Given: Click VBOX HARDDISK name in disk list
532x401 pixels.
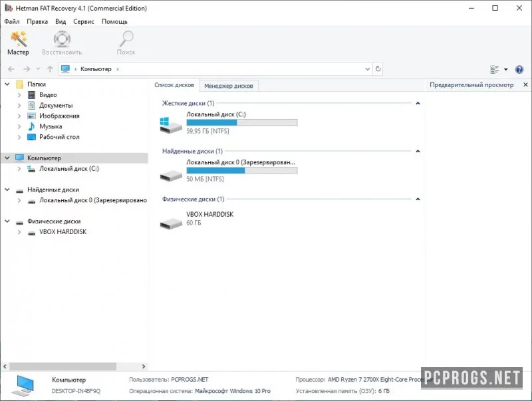Looking at the screenshot, I should [x=209, y=214].
